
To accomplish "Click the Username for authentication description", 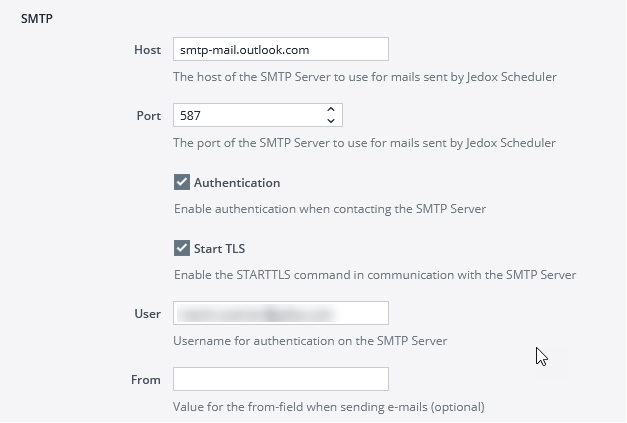I will coord(310,340).
